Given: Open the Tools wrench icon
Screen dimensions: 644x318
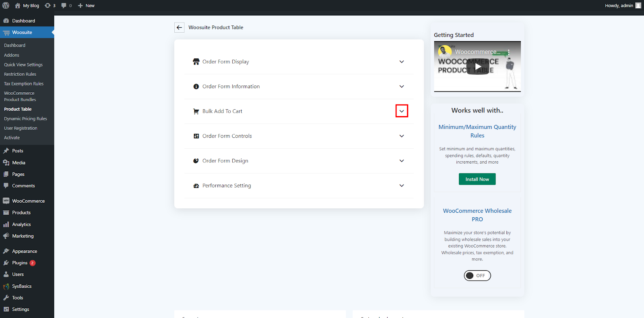Looking at the screenshot, I should click(x=6, y=298).
